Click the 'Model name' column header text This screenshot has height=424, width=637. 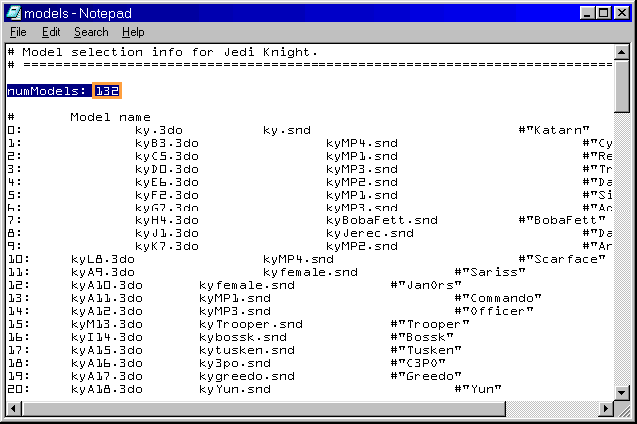coord(110,117)
